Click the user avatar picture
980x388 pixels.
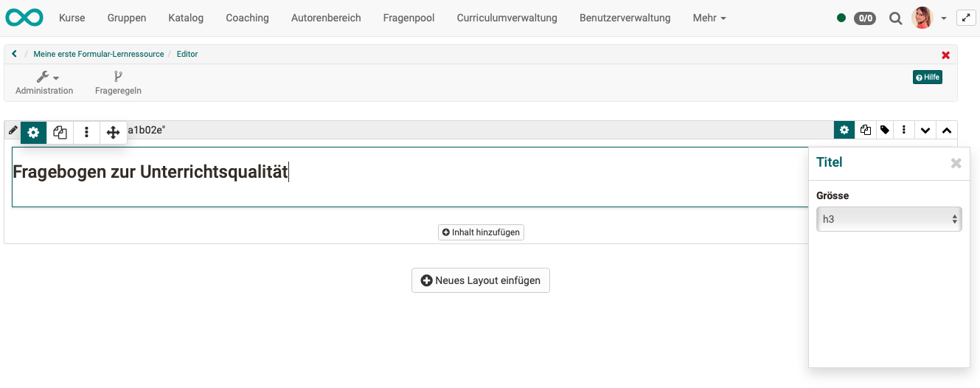point(922,18)
